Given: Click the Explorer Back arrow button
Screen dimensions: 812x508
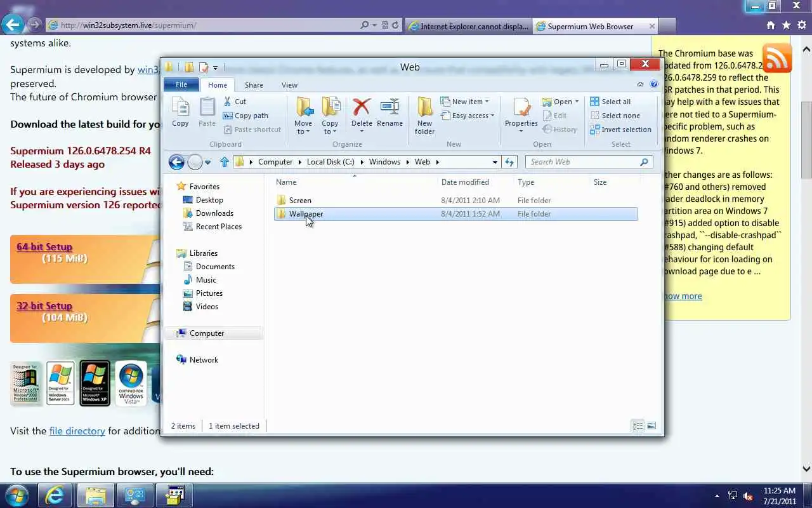Looking at the screenshot, I should [176, 162].
